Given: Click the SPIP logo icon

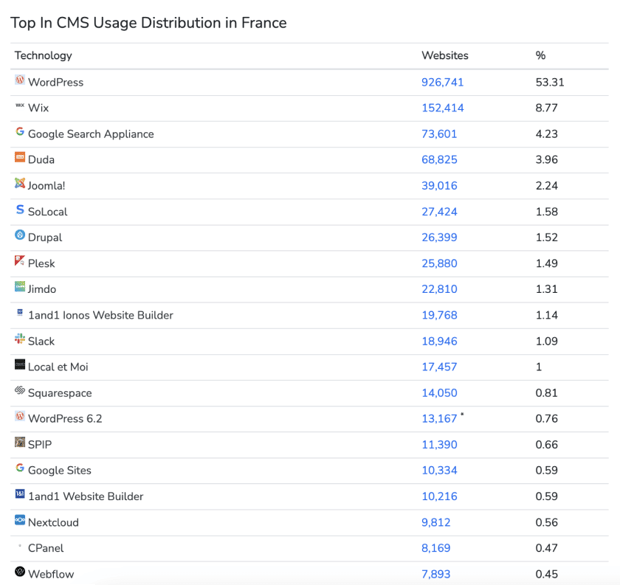Looking at the screenshot, I should [x=20, y=442].
